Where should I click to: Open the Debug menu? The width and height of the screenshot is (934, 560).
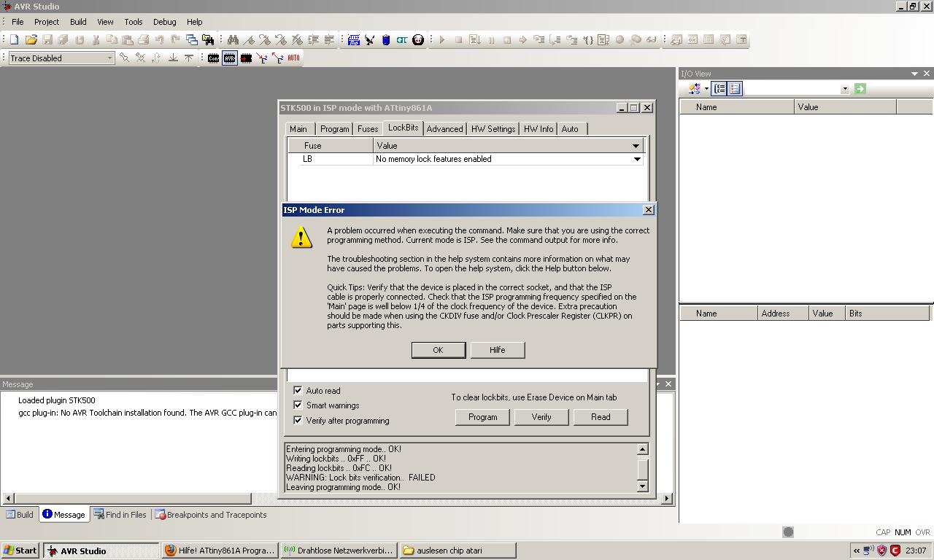click(x=164, y=22)
